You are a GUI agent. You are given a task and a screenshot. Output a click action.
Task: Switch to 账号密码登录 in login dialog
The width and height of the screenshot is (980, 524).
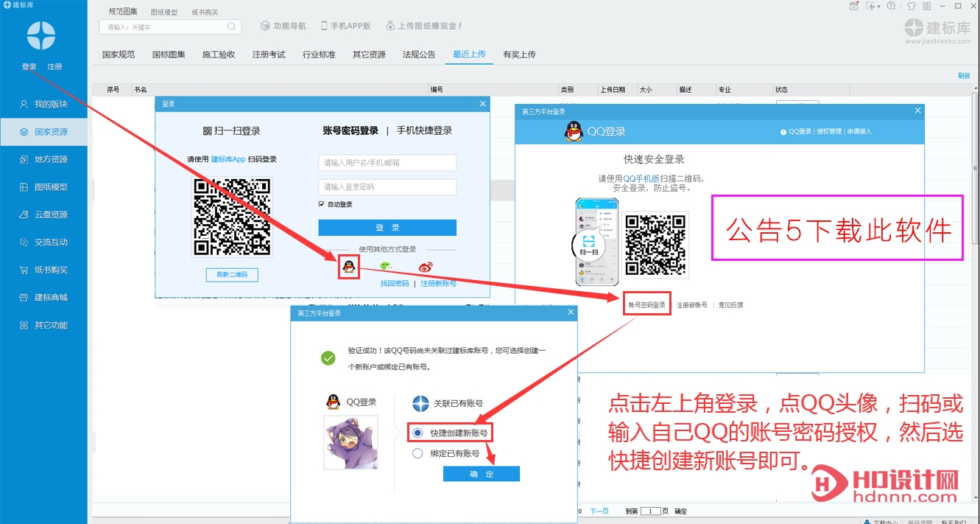[x=350, y=130]
